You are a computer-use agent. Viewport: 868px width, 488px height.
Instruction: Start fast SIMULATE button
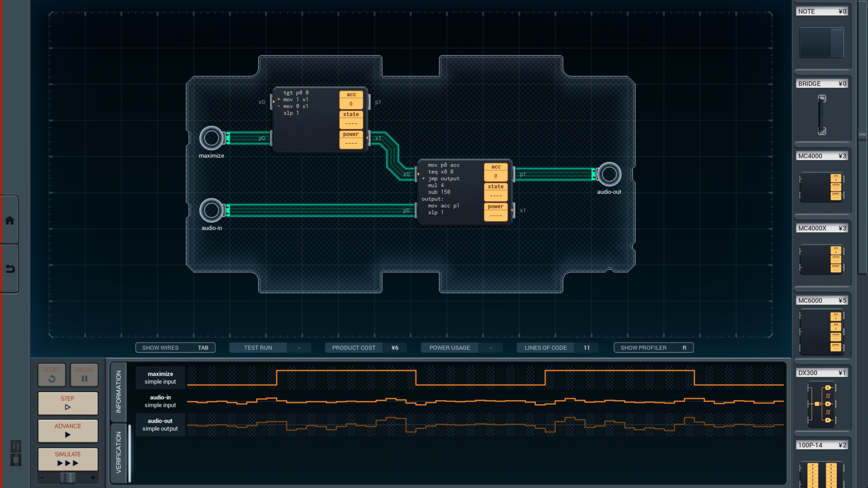click(68, 459)
